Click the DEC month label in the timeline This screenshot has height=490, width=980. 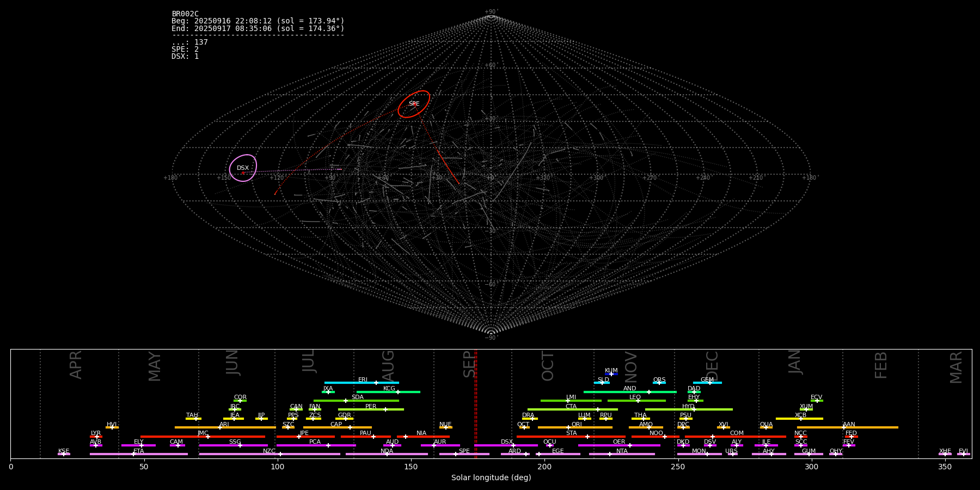pyautogui.click(x=712, y=366)
